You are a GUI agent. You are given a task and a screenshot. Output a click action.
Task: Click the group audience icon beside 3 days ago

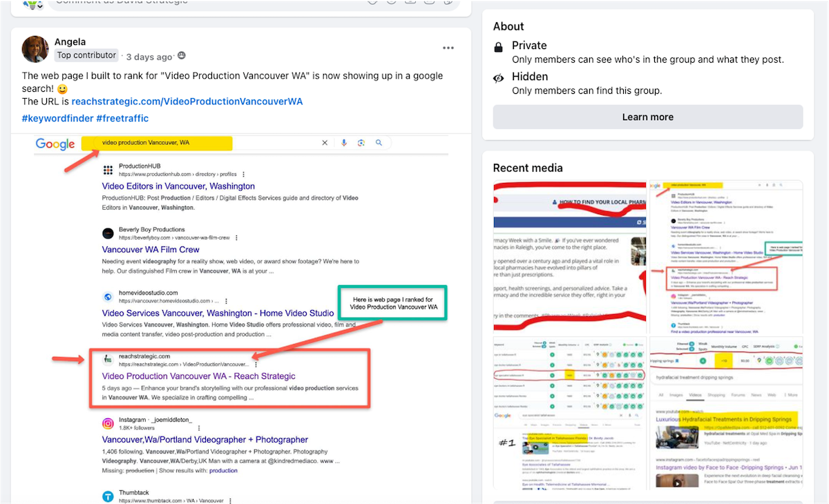tap(182, 56)
